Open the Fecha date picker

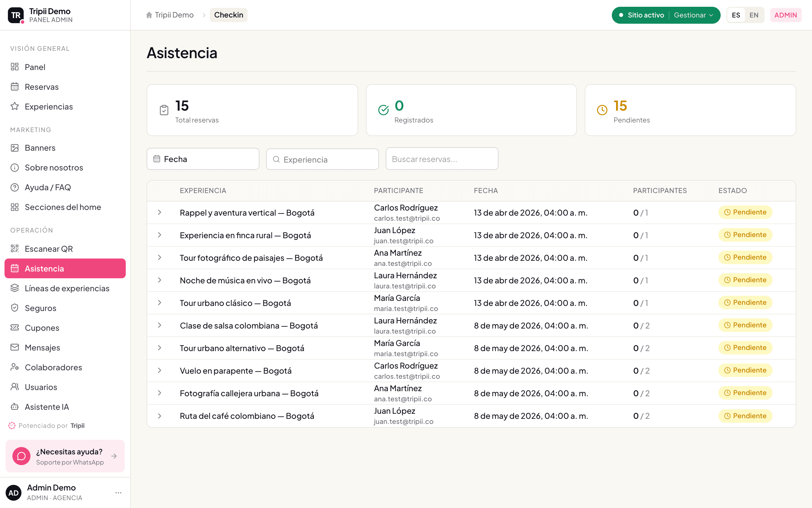pyautogui.click(x=203, y=159)
